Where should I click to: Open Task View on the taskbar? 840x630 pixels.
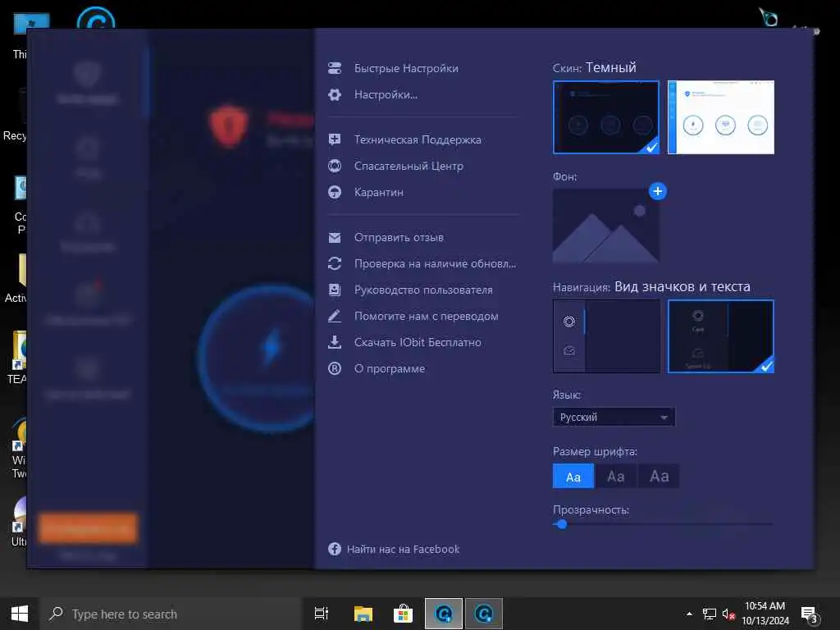pos(322,614)
